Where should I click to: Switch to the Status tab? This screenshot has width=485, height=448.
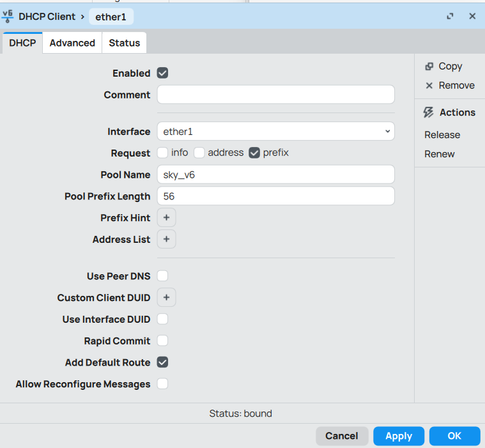125,43
